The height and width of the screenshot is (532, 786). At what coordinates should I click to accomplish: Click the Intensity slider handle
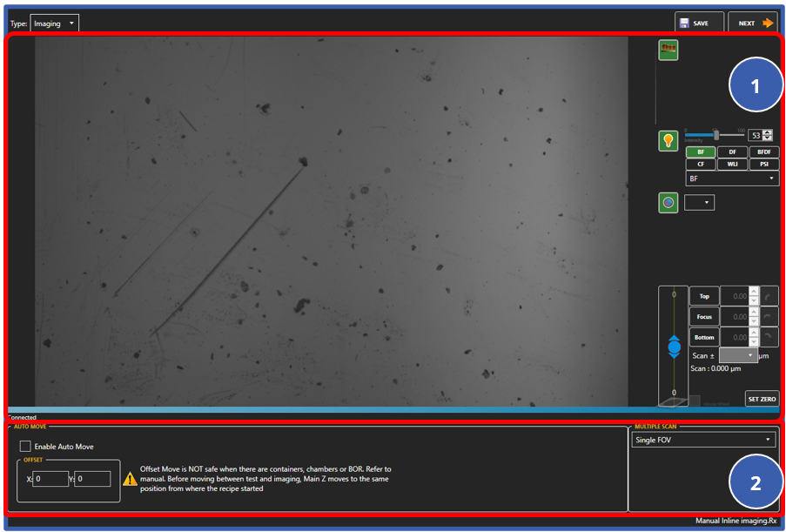coord(716,135)
